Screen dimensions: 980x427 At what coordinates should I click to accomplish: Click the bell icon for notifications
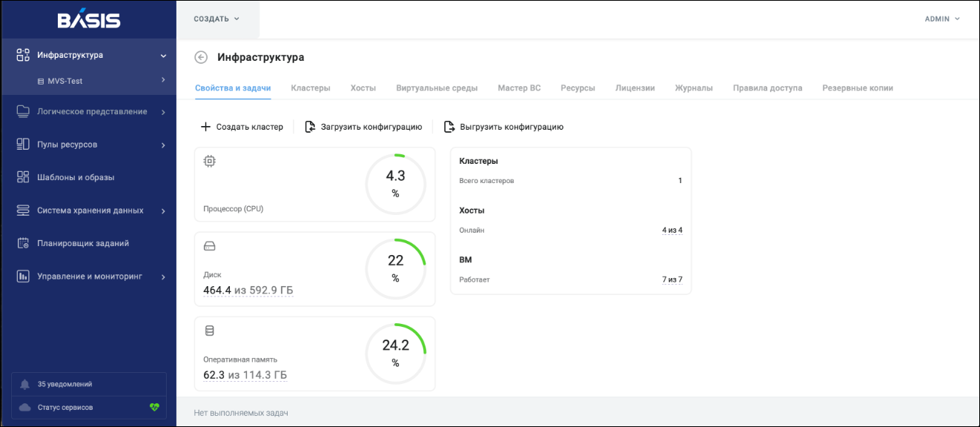point(25,385)
